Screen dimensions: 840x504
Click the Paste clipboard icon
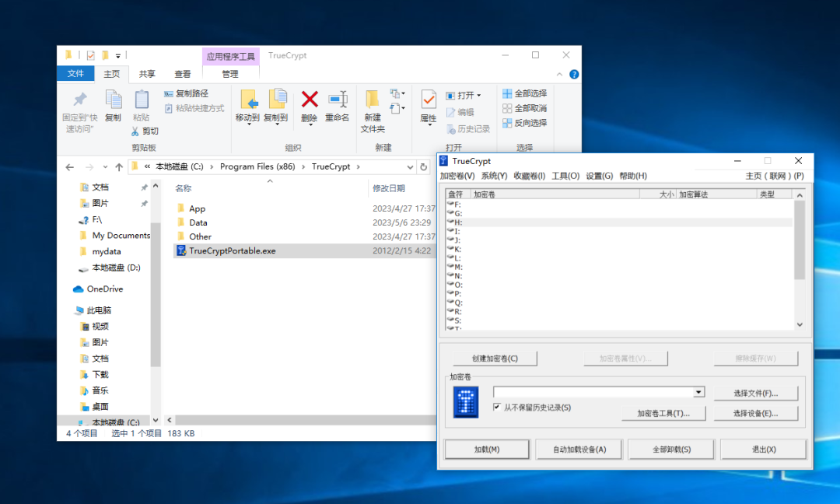coord(142,100)
